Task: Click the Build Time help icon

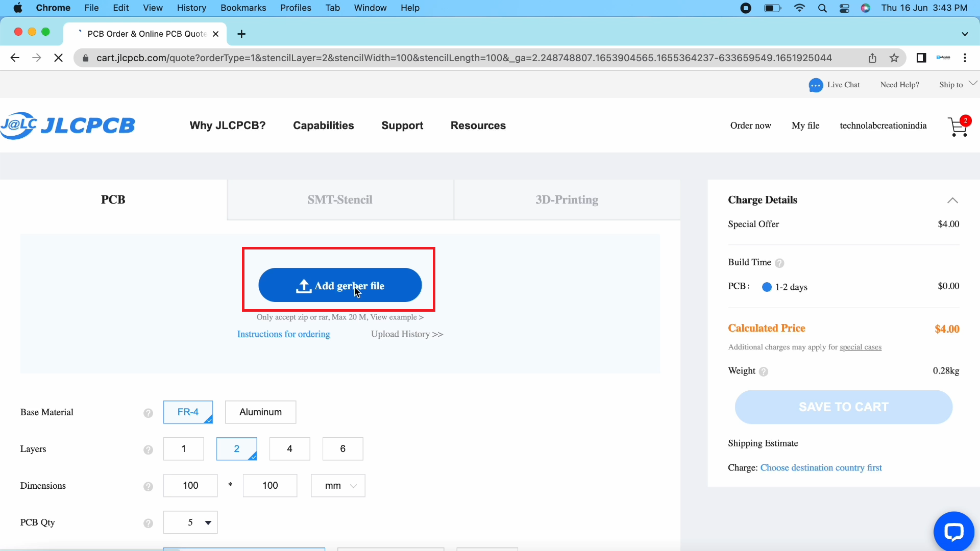Action: pyautogui.click(x=779, y=263)
